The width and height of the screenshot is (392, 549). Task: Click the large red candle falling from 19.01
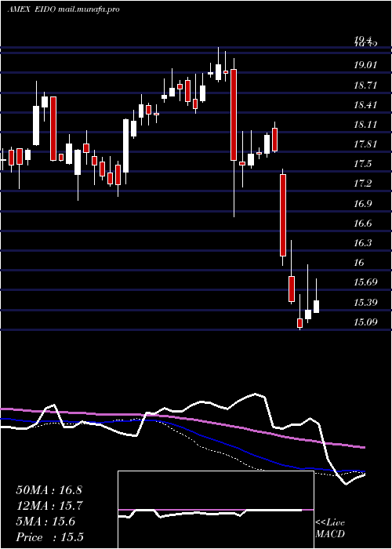coord(234,115)
